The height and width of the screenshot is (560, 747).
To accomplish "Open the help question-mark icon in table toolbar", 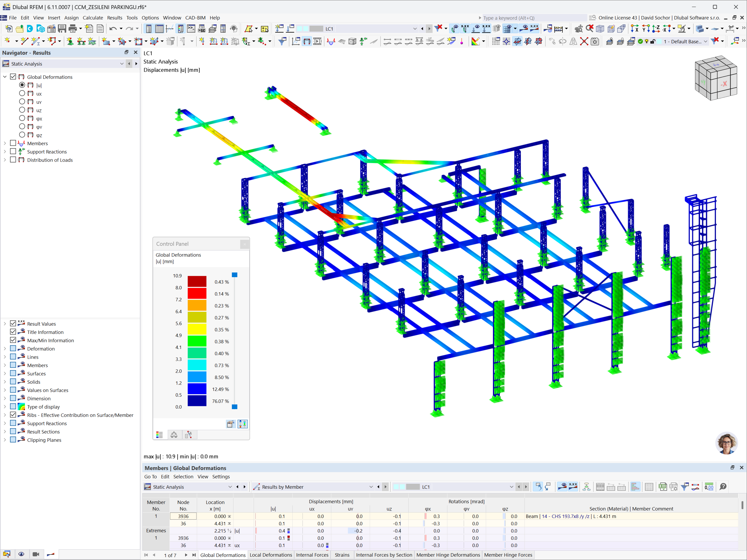I will [723, 486].
